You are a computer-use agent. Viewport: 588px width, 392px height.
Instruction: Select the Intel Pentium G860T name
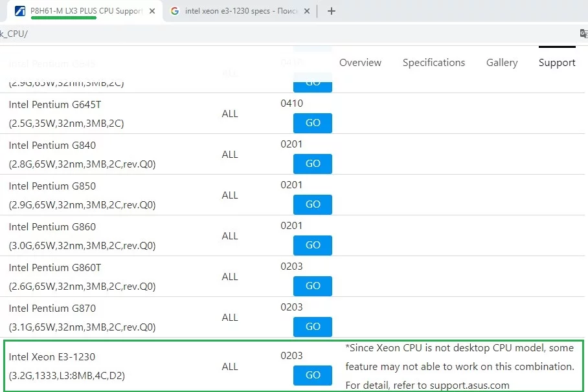tap(55, 268)
